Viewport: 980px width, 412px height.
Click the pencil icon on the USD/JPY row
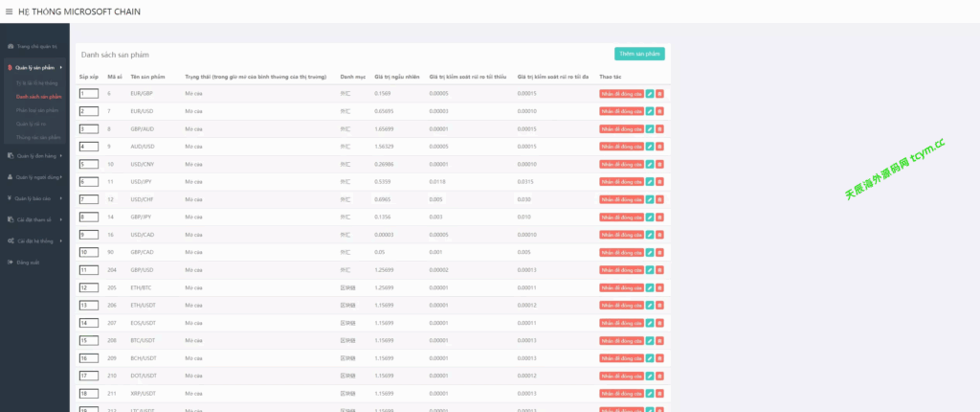pos(650,182)
